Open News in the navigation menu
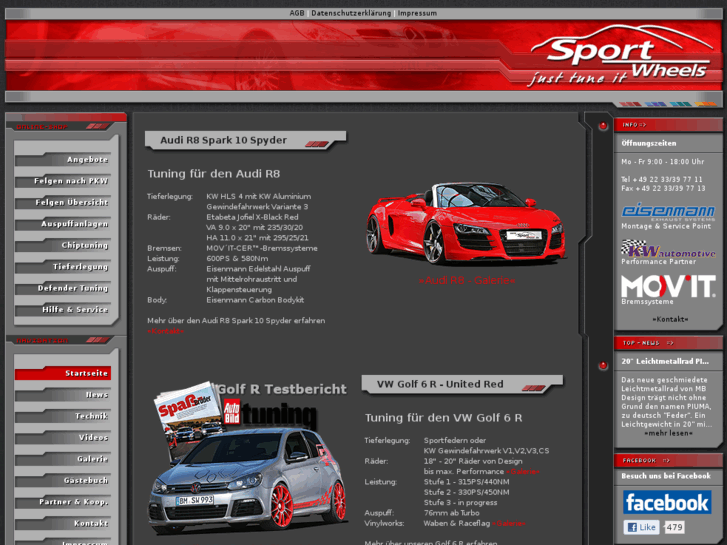The height and width of the screenshot is (545, 727). (x=63, y=395)
